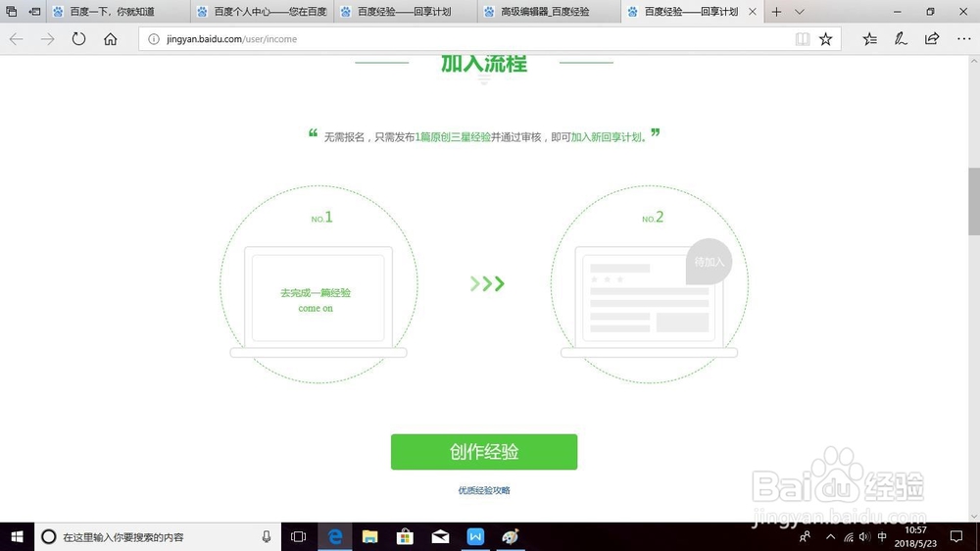
Task: Switch to 百度一下，你就知道 tab
Action: tap(119, 11)
